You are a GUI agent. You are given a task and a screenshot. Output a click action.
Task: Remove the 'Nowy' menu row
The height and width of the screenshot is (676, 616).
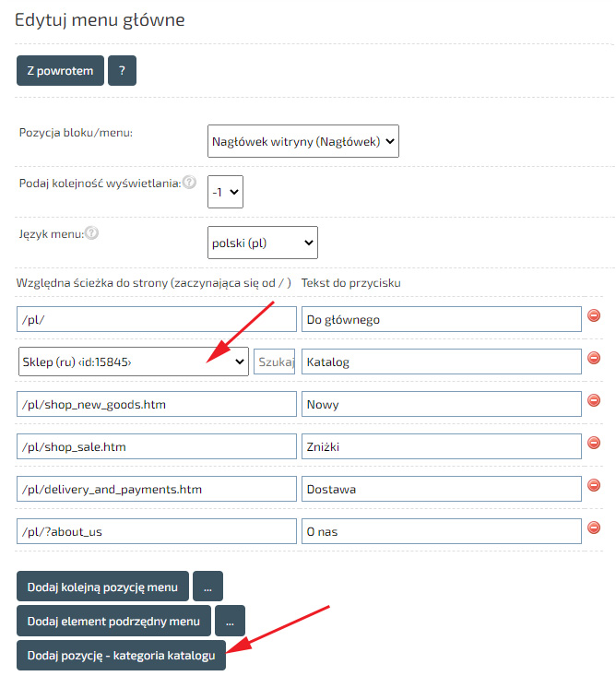[594, 400]
